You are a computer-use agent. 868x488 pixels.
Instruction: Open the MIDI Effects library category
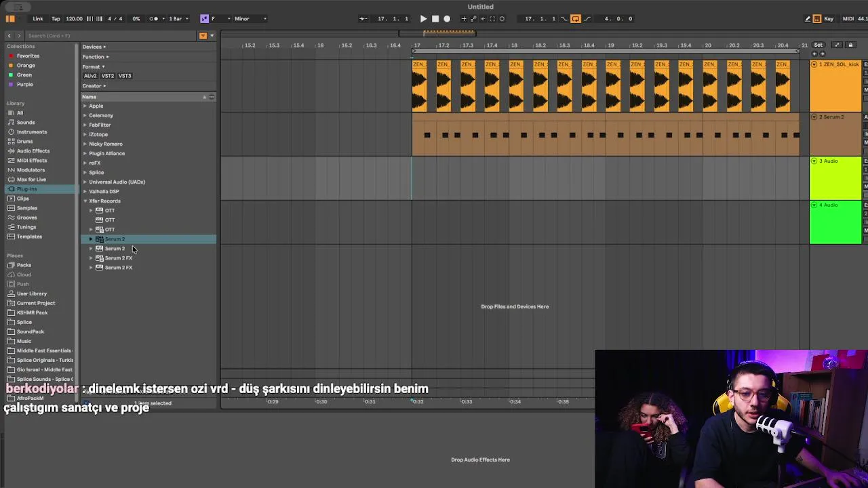(x=32, y=160)
